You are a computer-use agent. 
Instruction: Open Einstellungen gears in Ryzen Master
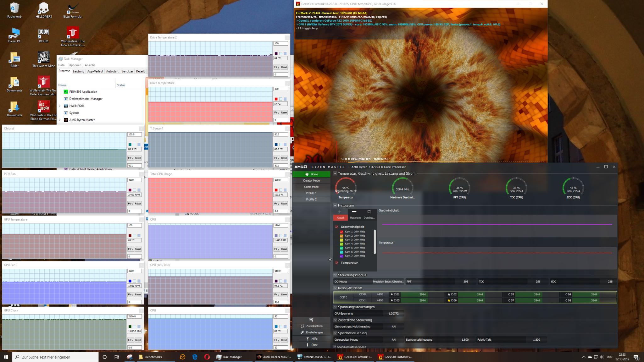[x=303, y=332]
